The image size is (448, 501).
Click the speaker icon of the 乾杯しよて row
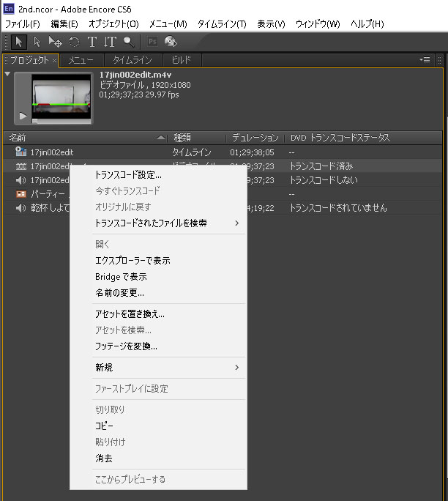tap(20, 208)
